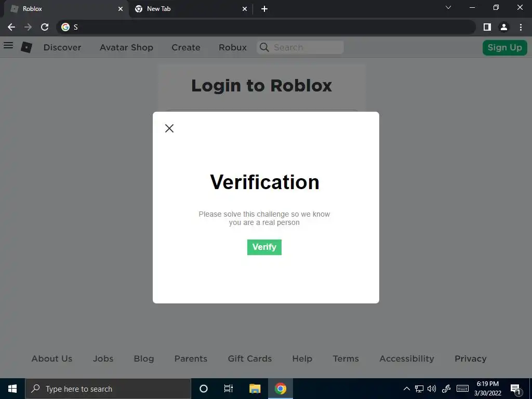Open the Help footer link
The image size is (532, 399).
[x=302, y=358]
